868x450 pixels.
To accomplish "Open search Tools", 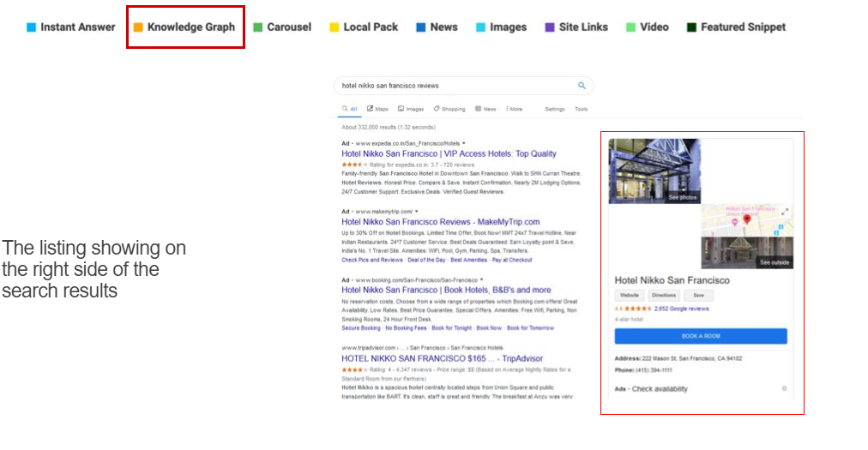I will tap(582, 109).
